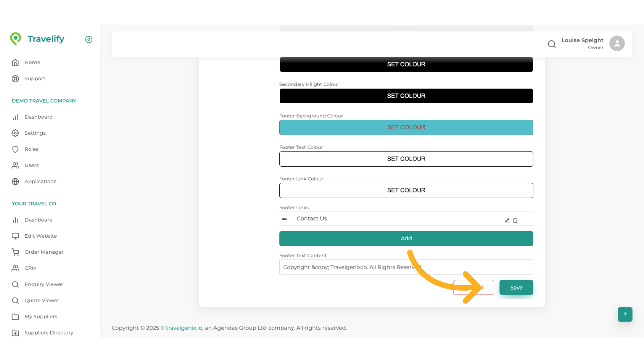644x362 pixels.
Task: Set the Footer Background Colour
Action: point(406,127)
